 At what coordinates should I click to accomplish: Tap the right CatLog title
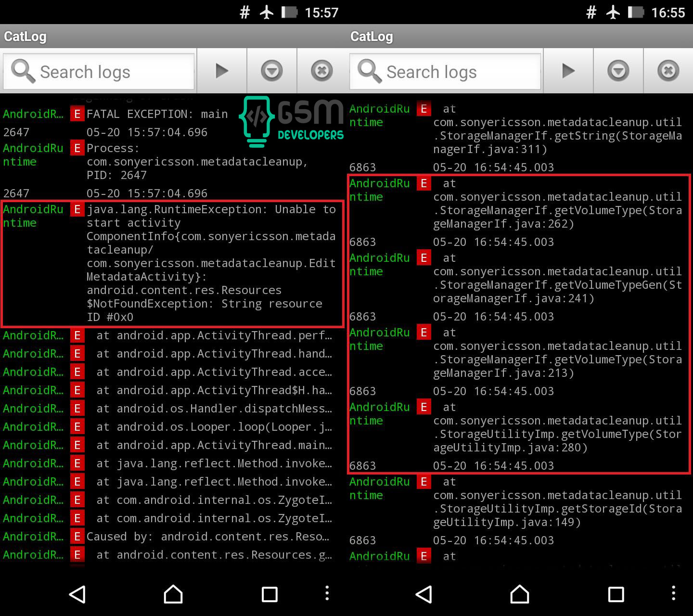(x=372, y=37)
